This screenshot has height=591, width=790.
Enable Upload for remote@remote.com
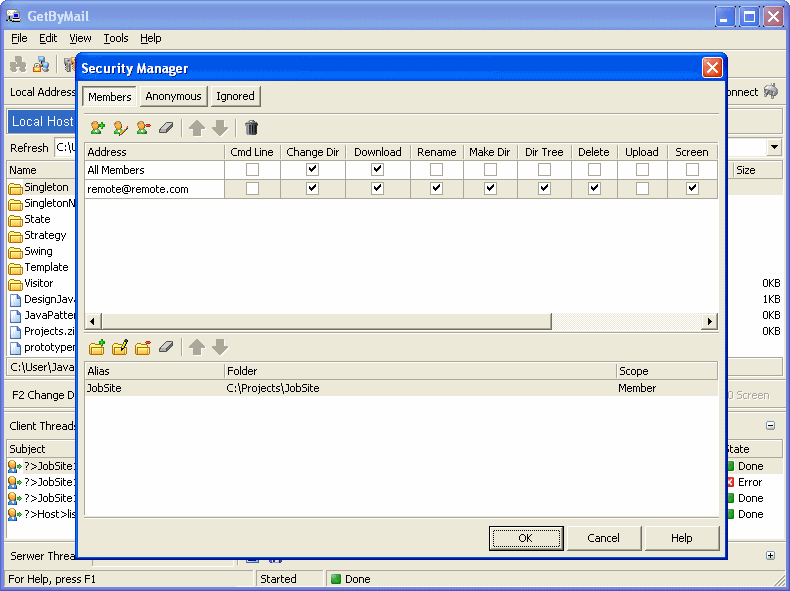click(642, 188)
